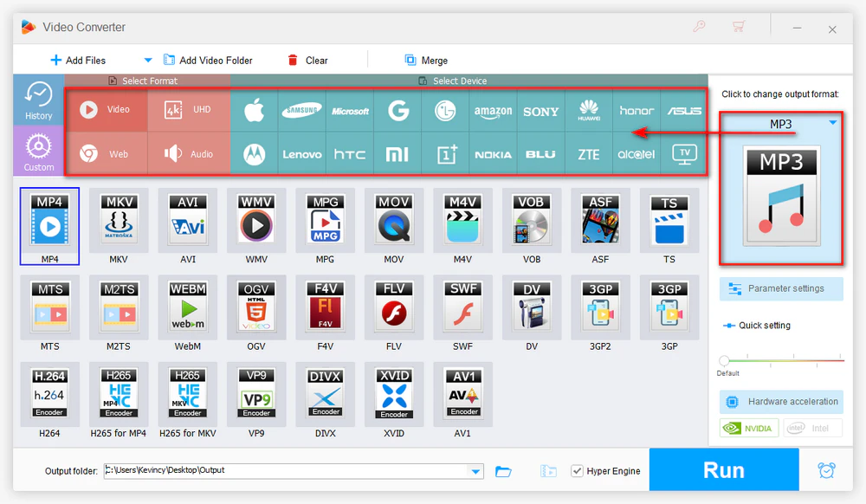Open the History tab
The width and height of the screenshot is (866, 504).
pyautogui.click(x=38, y=100)
